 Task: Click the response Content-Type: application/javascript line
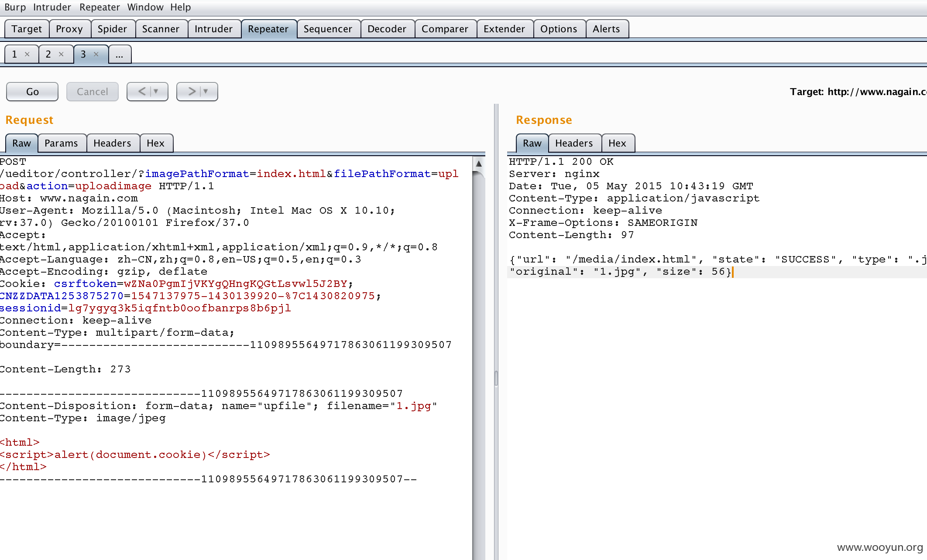tap(634, 198)
